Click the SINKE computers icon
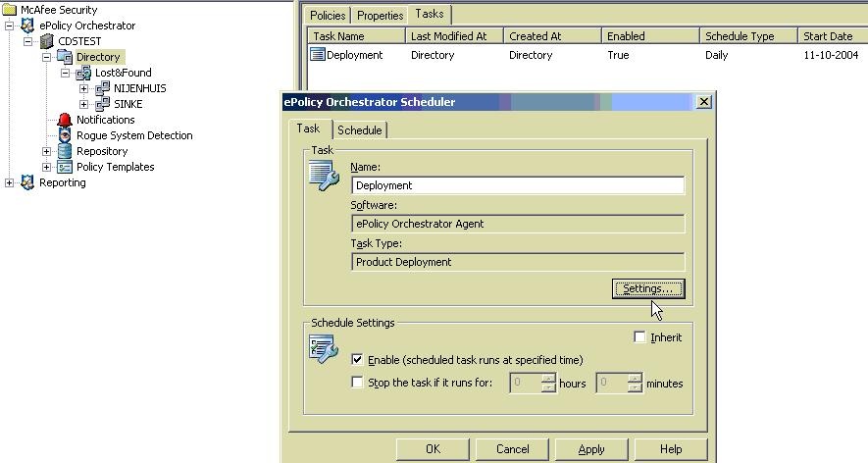This screenshot has width=868, height=463. coord(102,104)
